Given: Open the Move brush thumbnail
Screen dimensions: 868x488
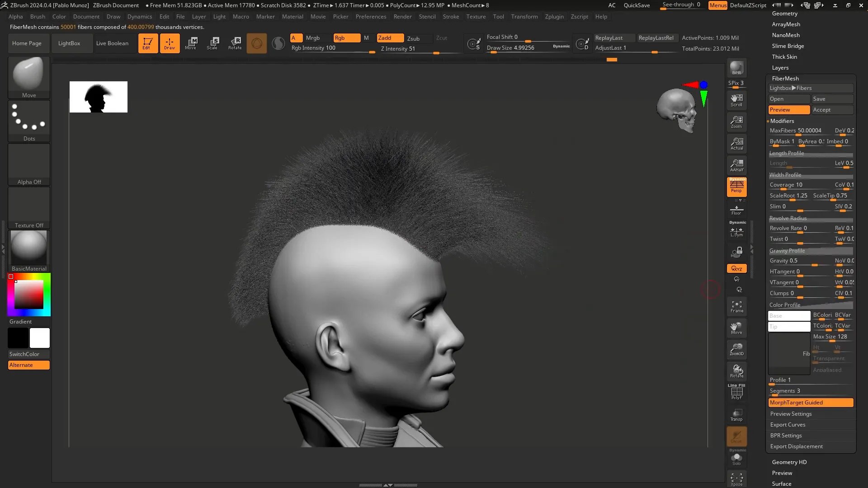Looking at the screenshot, I should 29,77.
